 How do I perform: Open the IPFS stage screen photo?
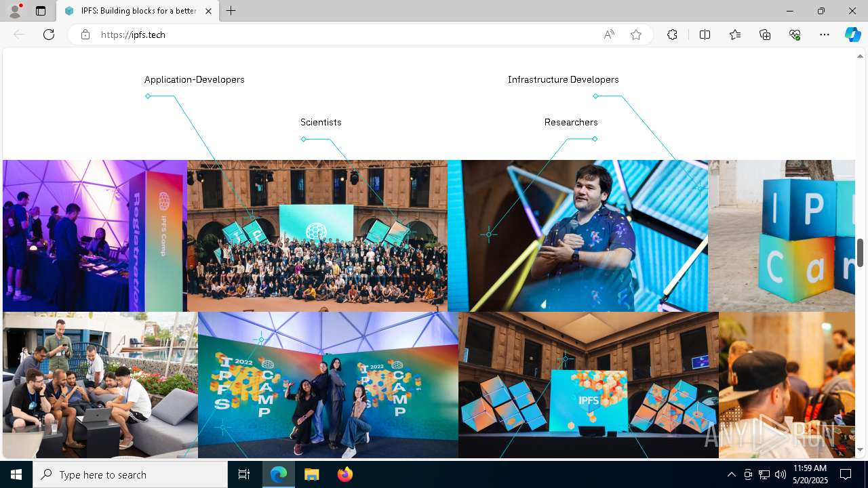click(589, 385)
